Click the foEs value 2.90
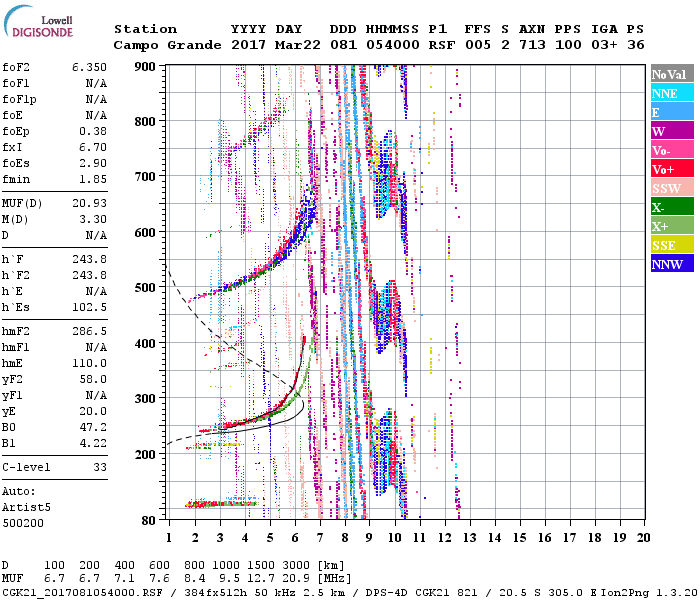Image resolution: width=700 pixels, height=600 pixels. pos(93,163)
